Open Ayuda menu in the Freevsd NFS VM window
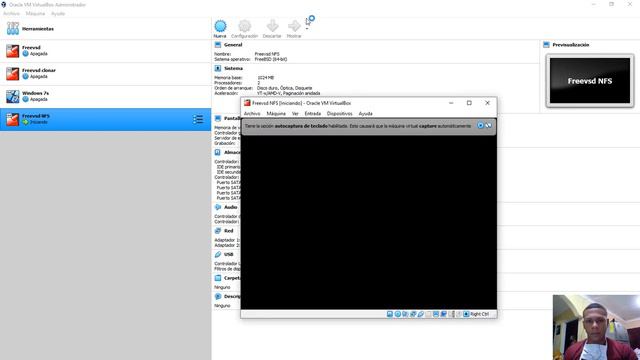 [365, 113]
